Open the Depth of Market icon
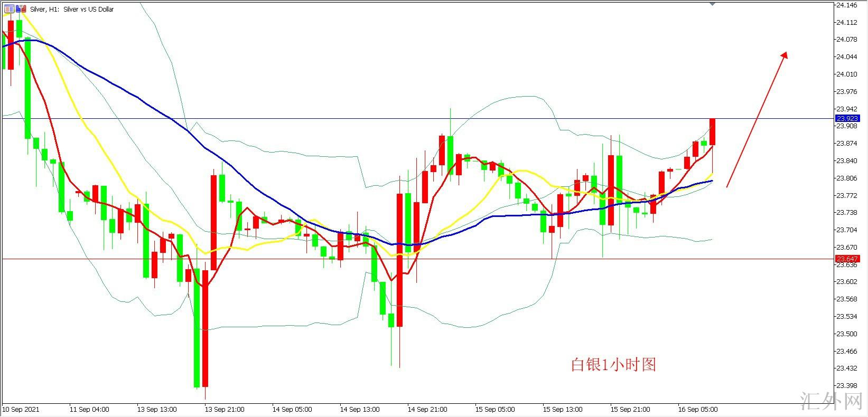The height and width of the screenshot is (417, 868). tap(10, 9)
